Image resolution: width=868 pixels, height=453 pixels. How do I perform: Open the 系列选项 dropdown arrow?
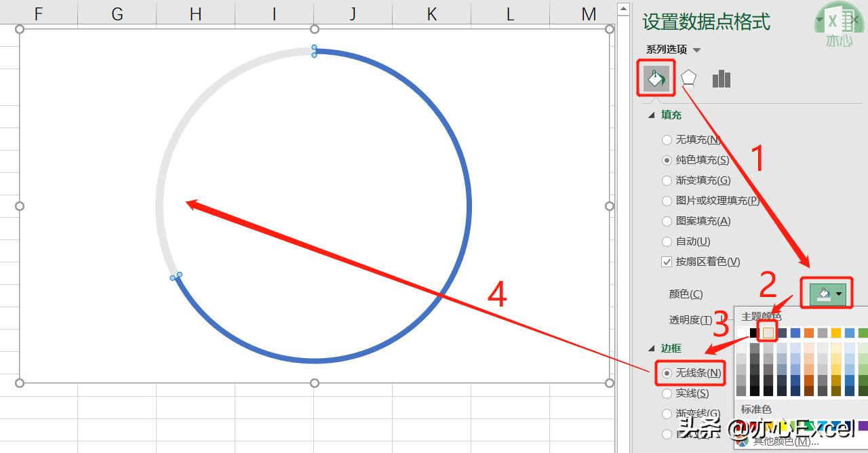[x=698, y=49]
